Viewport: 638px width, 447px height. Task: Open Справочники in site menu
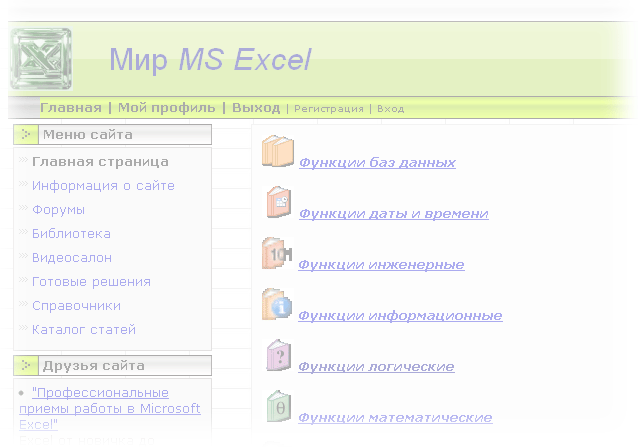pyautogui.click(x=76, y=305)
